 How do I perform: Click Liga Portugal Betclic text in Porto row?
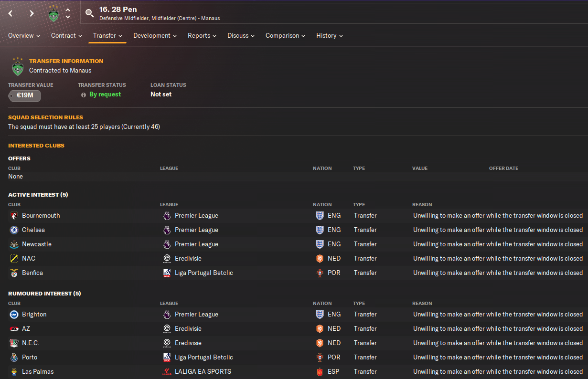click(x=204, y=358)
